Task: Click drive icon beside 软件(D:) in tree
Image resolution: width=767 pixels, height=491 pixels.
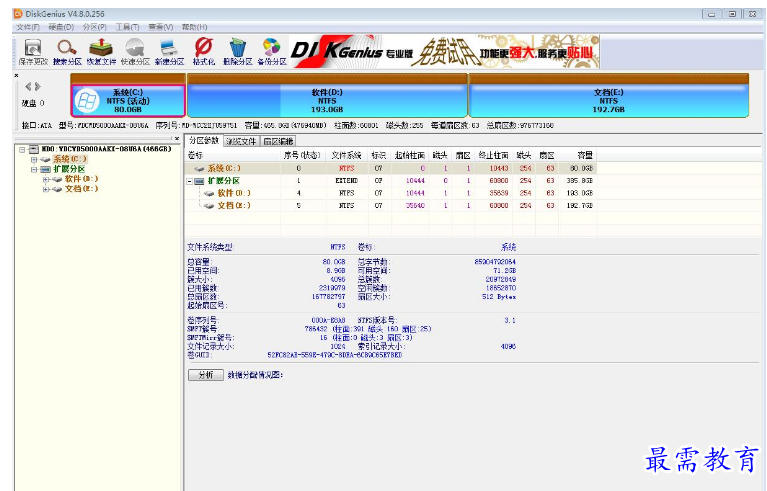Action: [57, 179]
